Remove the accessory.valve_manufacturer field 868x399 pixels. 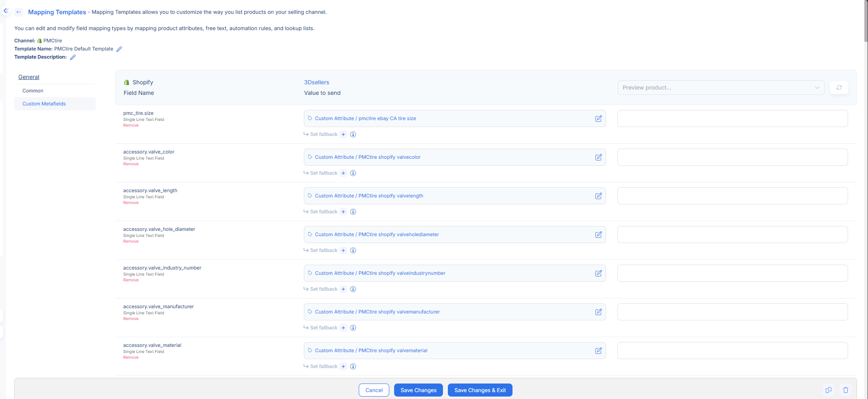[131, 318]
